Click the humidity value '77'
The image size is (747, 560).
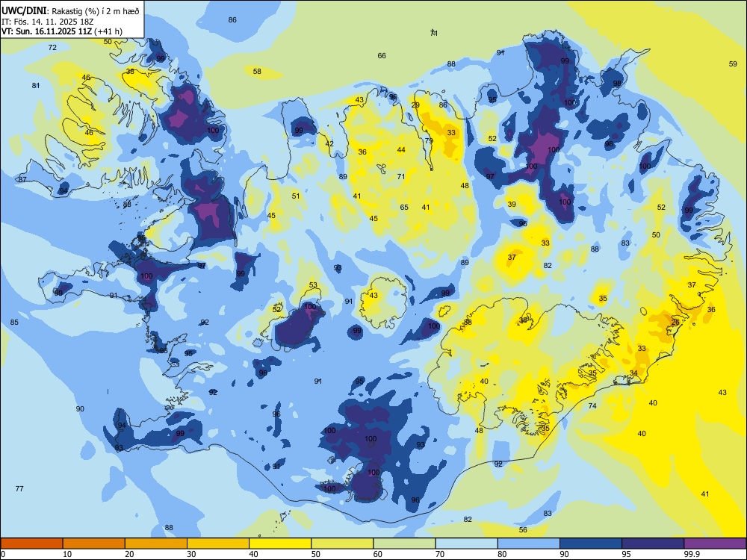(19, 488)
